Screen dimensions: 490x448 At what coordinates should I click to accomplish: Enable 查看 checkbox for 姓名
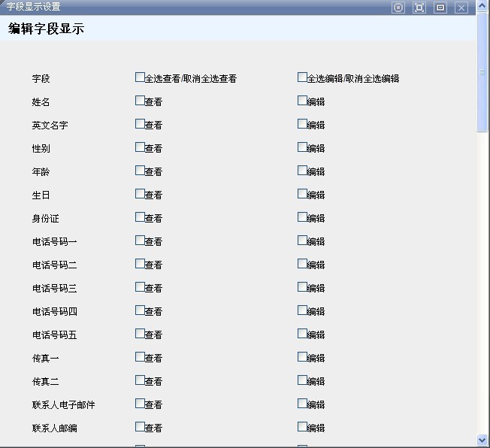point(140,100)
